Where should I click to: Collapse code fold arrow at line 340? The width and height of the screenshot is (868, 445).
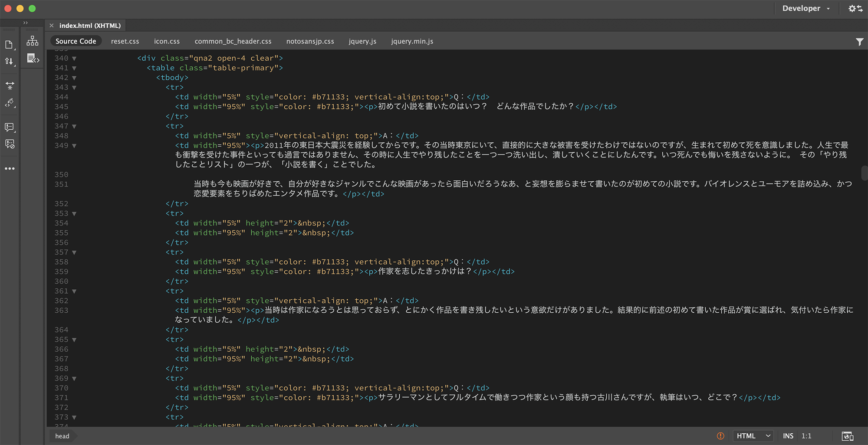click(74, 59)
